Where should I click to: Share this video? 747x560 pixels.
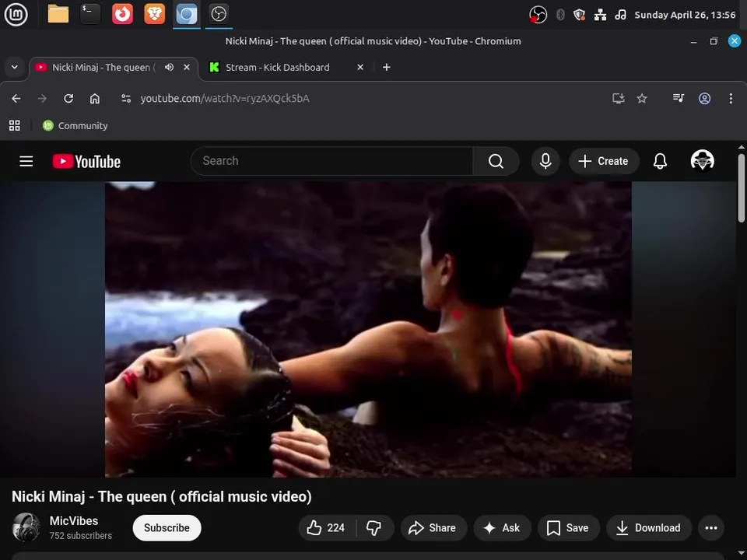[x=433, y=527]
